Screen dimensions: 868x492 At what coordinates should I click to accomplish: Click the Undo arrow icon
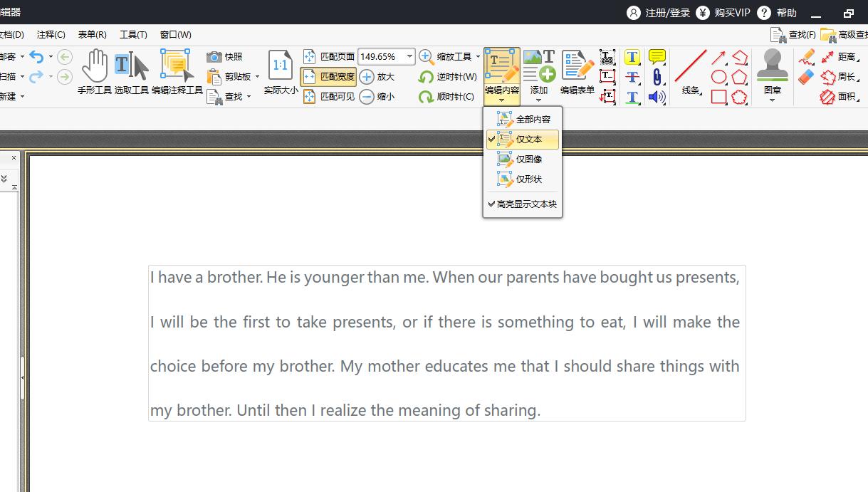[36, 57]
